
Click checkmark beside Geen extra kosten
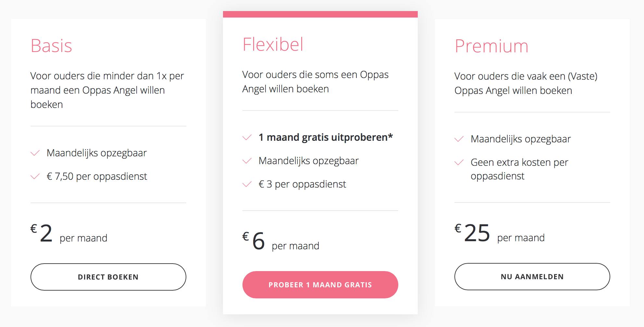coord(459,163)
